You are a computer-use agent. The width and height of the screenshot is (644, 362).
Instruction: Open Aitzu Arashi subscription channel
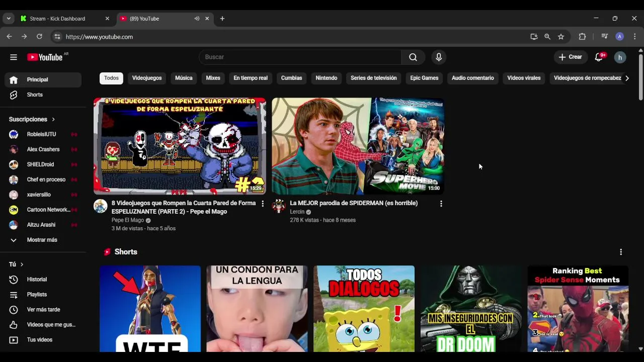43,225
